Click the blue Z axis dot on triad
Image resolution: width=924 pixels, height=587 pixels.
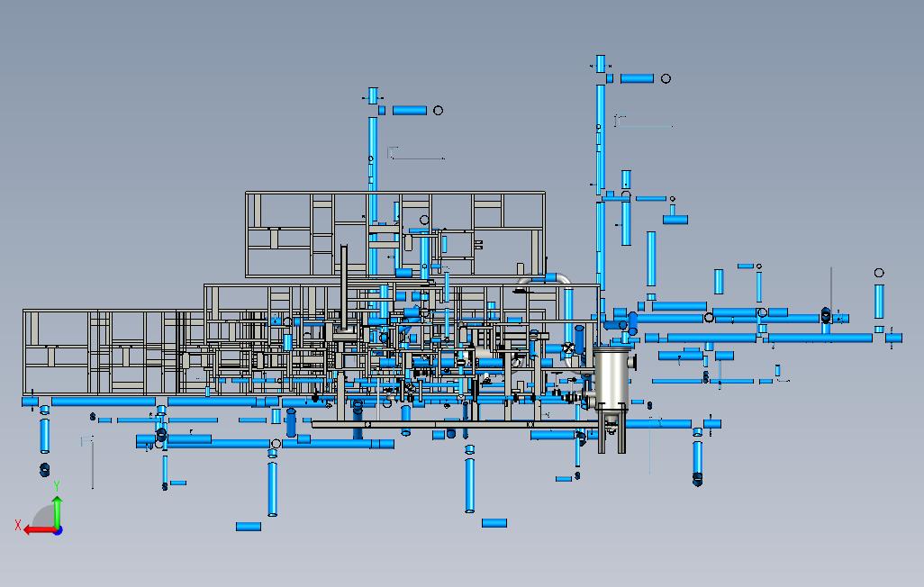click(59, 530)
